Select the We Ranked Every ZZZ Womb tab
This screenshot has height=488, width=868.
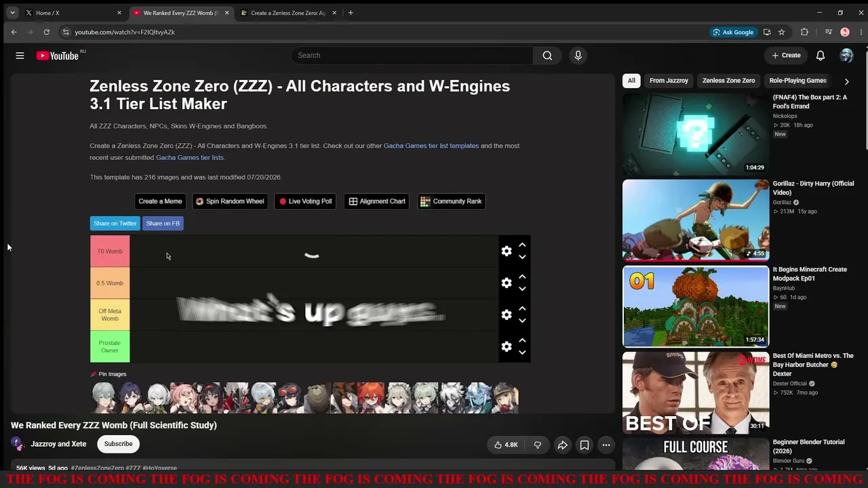(180, 12)
